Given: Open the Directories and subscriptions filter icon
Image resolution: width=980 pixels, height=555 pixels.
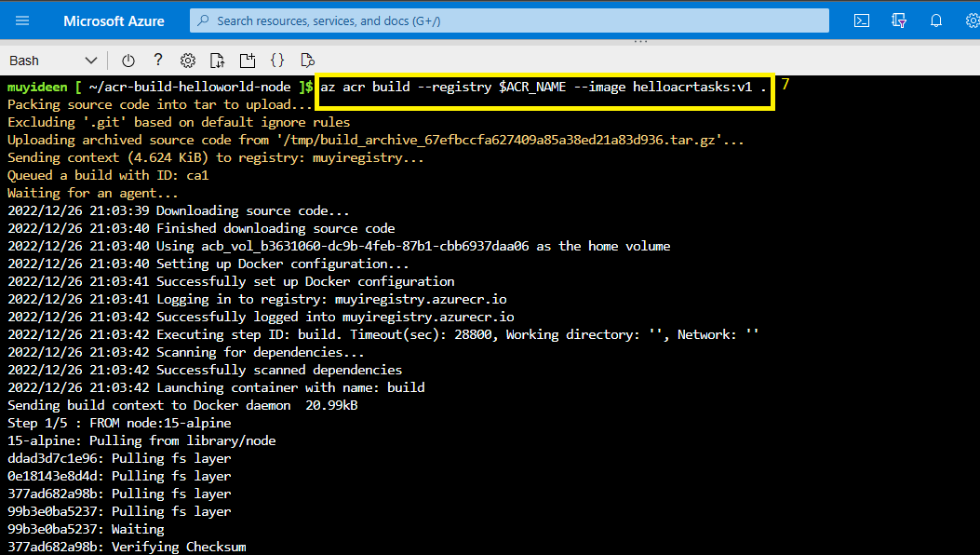Looking at the screenshot, I should [x=899, y=20].
